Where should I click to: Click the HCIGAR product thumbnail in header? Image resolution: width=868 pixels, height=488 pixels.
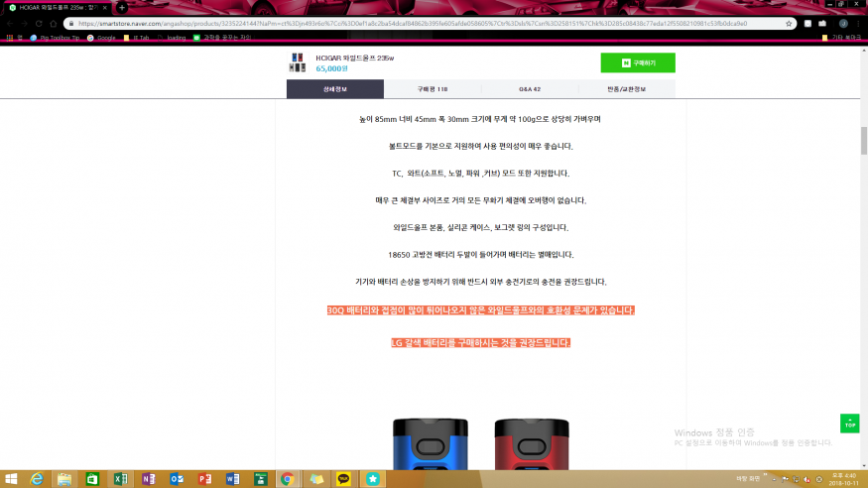[x=297, y=62]
